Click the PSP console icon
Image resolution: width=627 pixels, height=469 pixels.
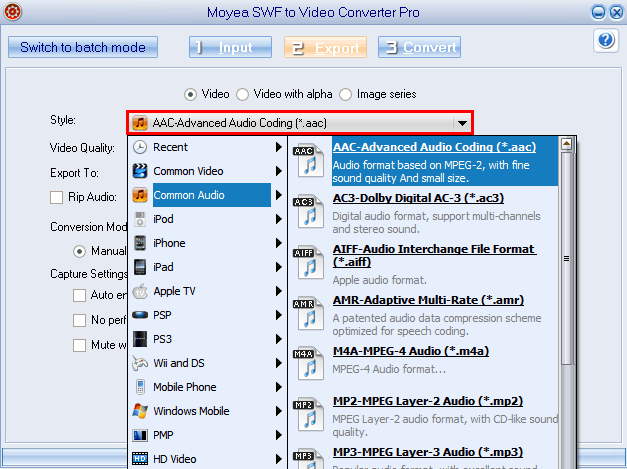140,315
